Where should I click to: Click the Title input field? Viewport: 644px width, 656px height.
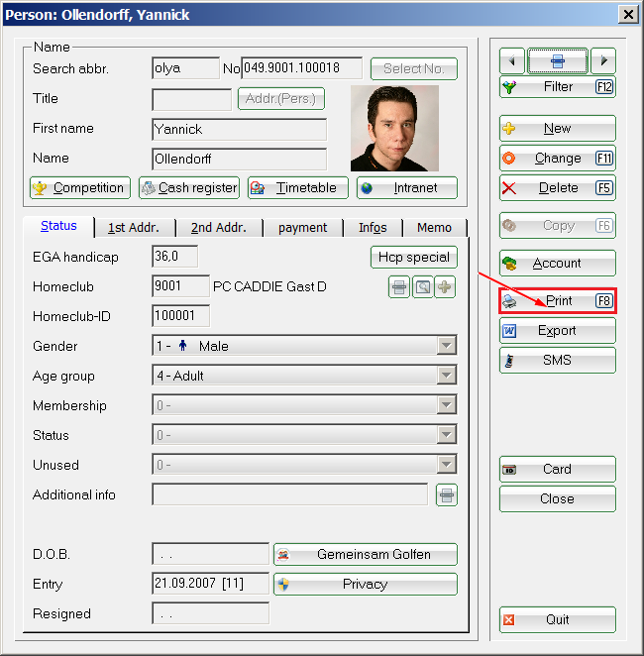191,99
